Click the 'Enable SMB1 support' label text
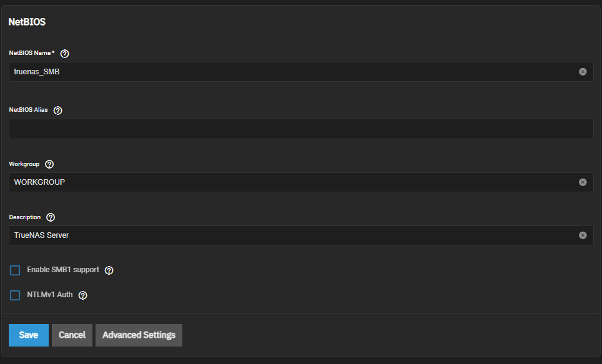This screenshot has height=364, width=602. click(x=63, y=270)
